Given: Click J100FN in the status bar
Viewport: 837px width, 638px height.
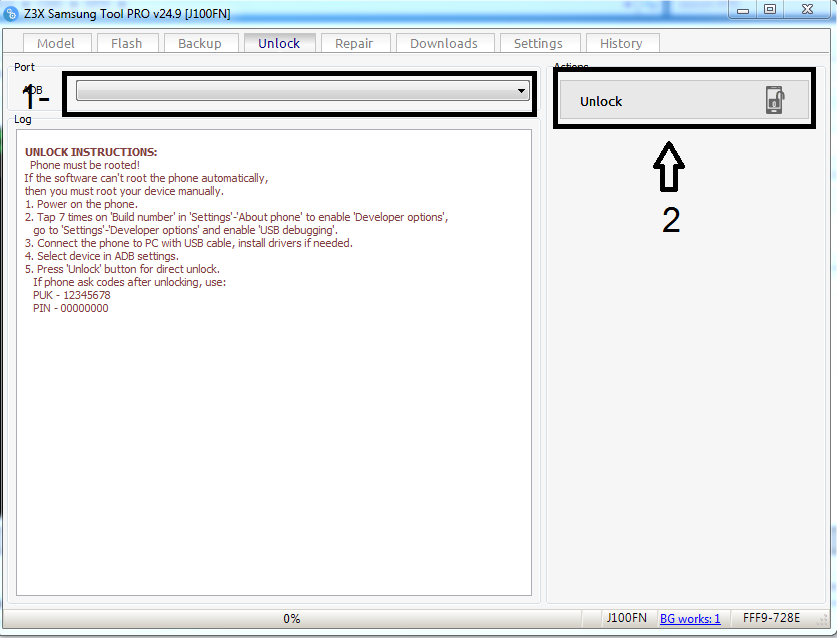Looking at the screenshot, I should pos(626,618).
